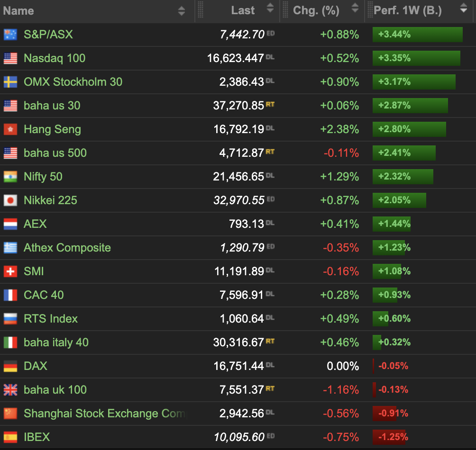Click the +3.44% weekly performance bar

tap(418, 35)
